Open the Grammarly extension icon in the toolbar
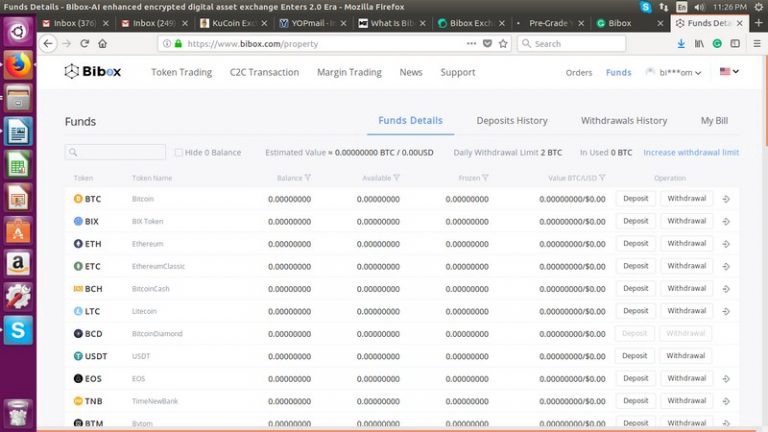This screenshot has height=432, width=768. coord(717,44)
